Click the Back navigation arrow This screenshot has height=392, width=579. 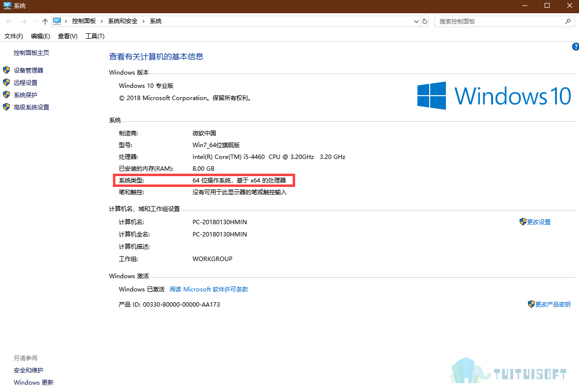[x=9, y=22]
